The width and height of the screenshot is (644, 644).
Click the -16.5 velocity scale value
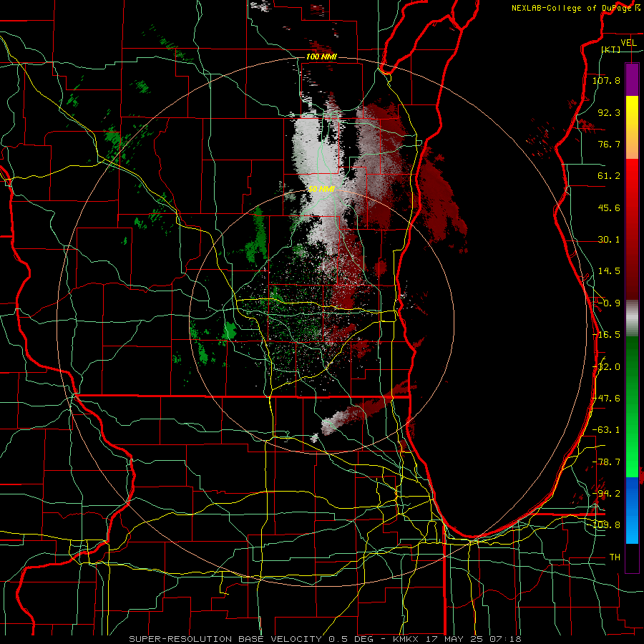(606, 335)
